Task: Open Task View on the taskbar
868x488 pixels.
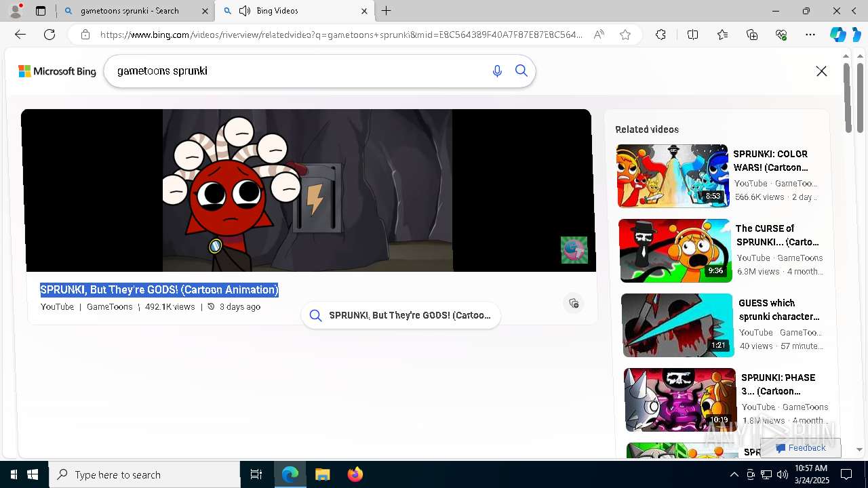Action: [x=256, y=474]
